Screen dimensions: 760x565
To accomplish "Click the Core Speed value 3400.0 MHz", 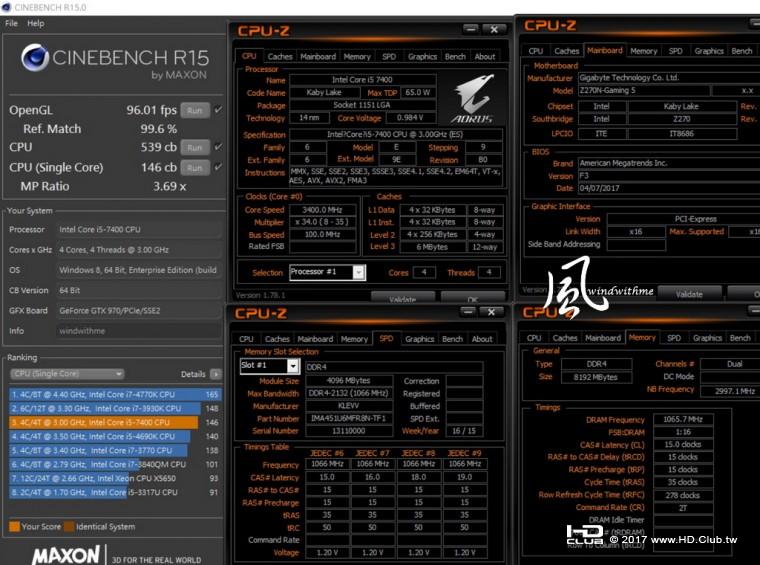I will point(322,210).
